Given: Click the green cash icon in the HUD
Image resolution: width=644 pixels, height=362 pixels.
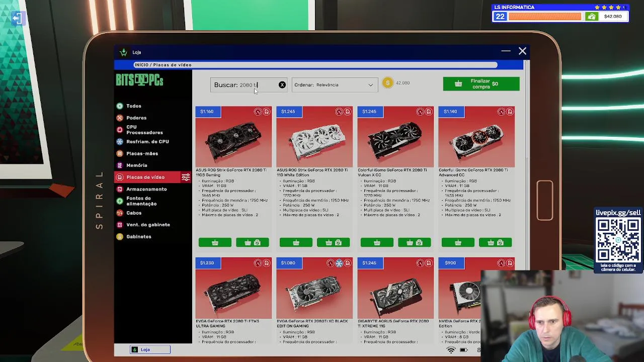Looking at the screenshot, I should (x=592, y=17).
